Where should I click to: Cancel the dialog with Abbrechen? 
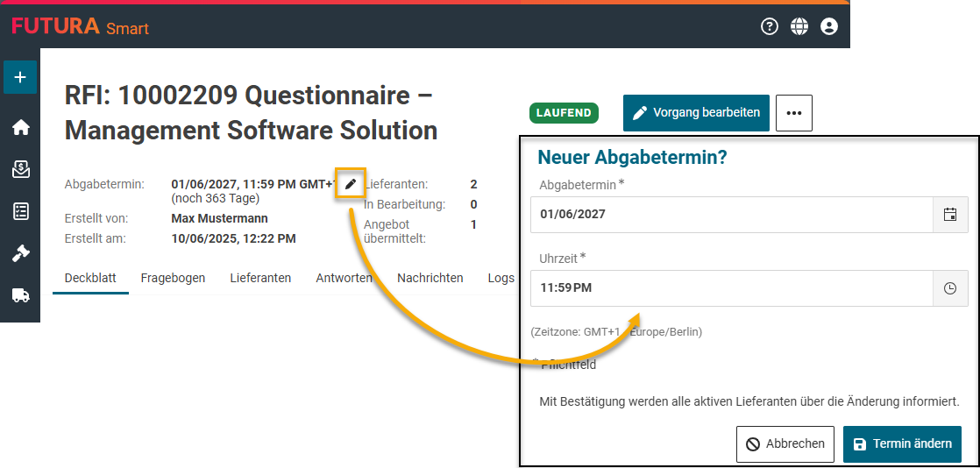[785, 443]
